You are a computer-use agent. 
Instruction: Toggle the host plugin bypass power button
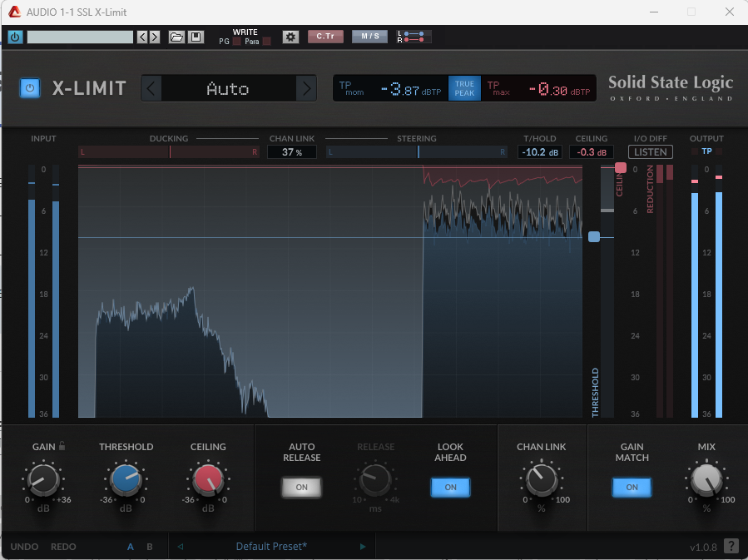(x=15, y=37)
